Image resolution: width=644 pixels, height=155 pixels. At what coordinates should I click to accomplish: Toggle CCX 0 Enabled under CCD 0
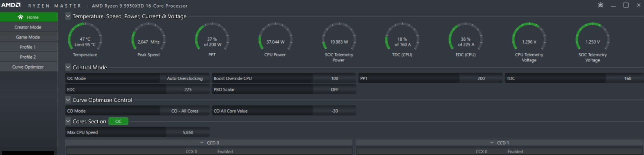(x=225, y=152)
